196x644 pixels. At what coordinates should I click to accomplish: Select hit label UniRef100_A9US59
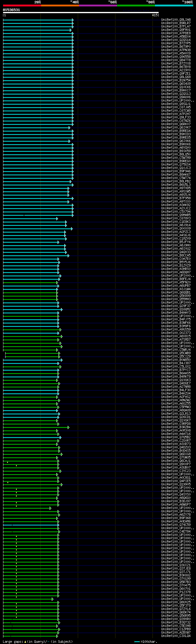coord(176,330)
